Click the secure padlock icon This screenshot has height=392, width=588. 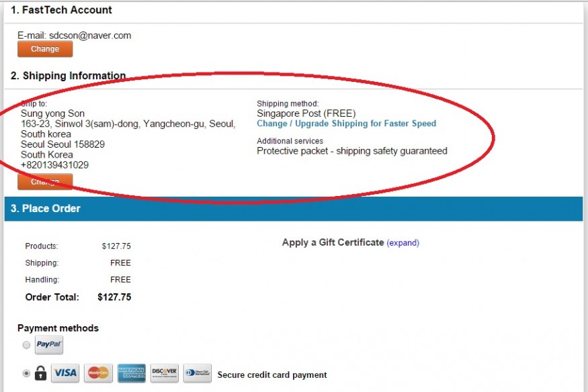click(40, 373)
